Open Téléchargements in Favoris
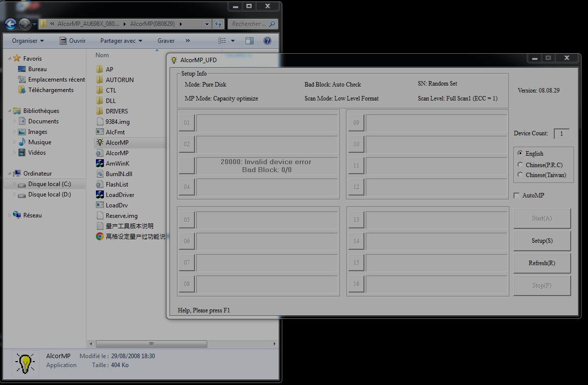Viewport: 588px width, 385px height. 46,90
